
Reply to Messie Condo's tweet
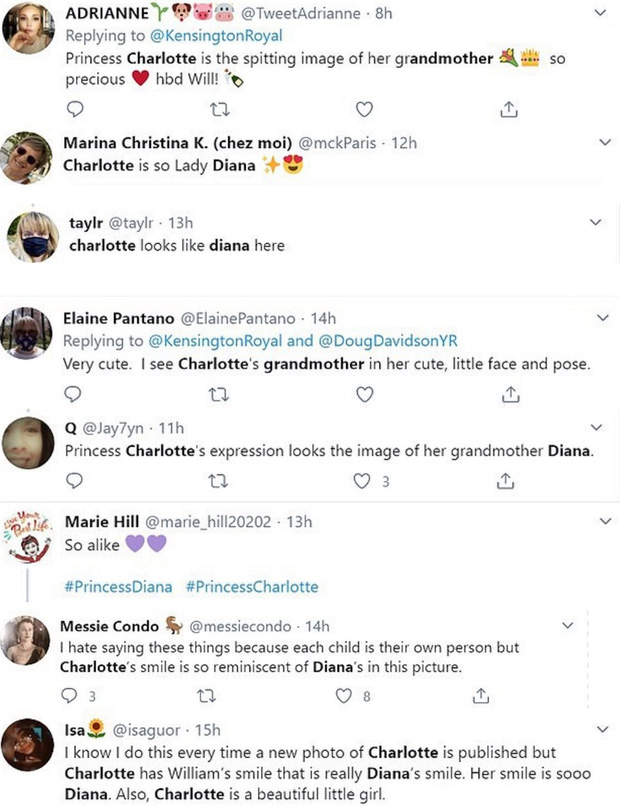69,694
